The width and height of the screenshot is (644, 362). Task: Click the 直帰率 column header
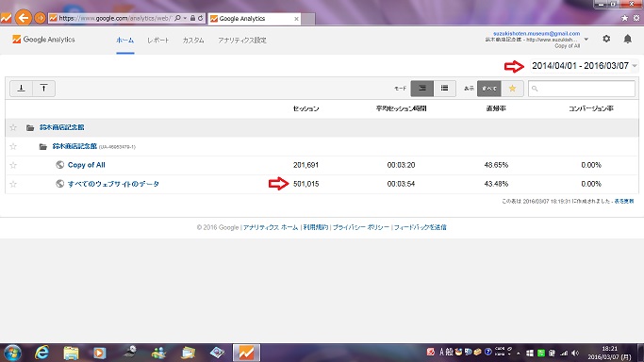coord(496,108)
